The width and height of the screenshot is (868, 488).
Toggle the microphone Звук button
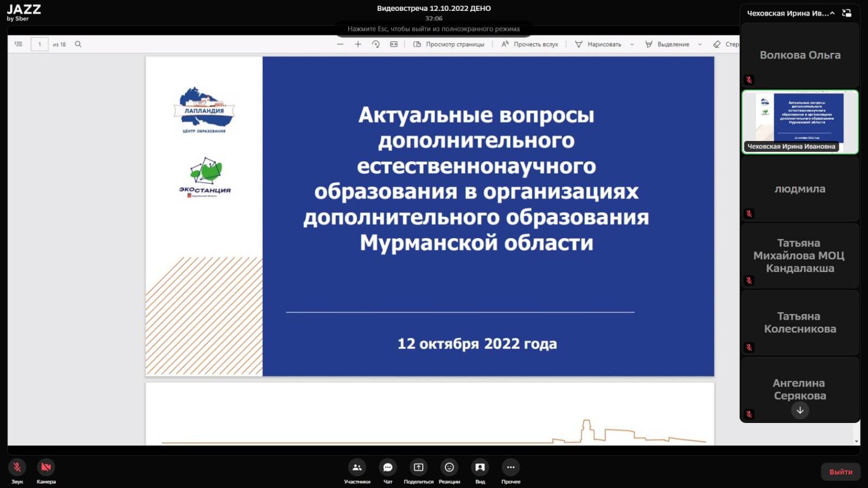[17, 467]
